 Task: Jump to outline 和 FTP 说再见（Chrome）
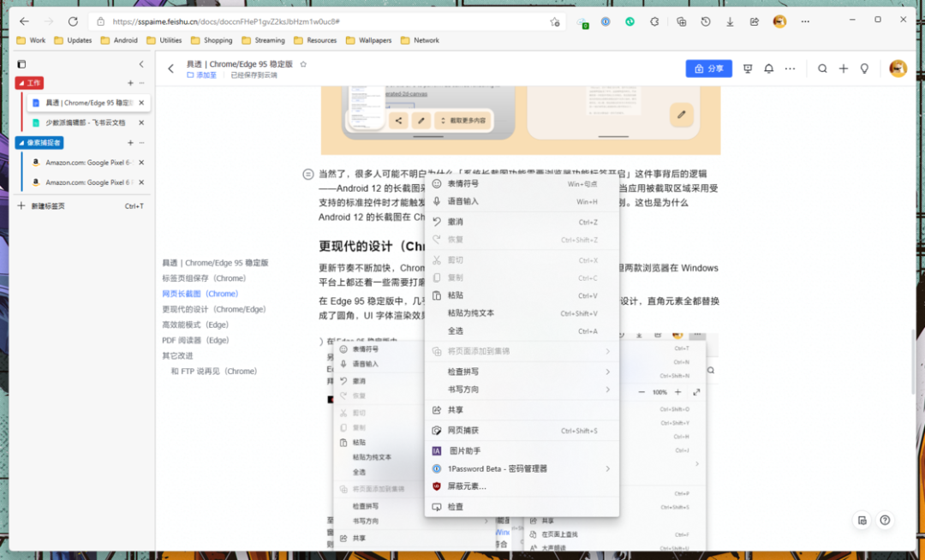point(214,372)
